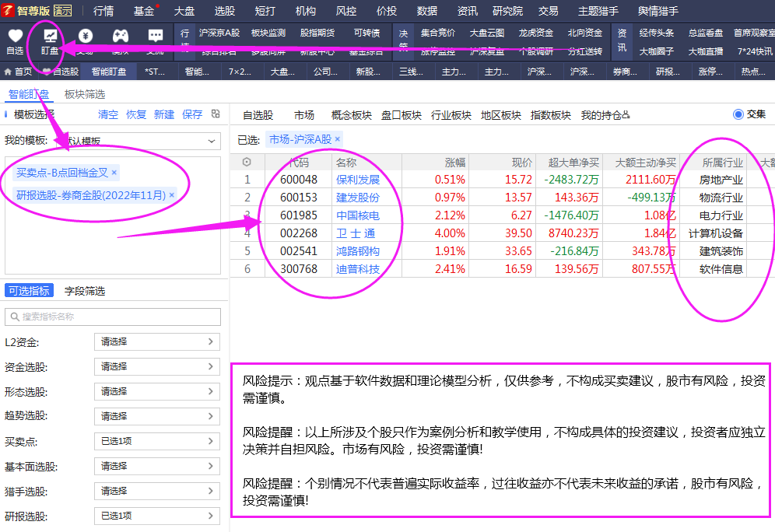Click the yen coin icon
This screenshot has height=532, width=775.
coord(86,36)
